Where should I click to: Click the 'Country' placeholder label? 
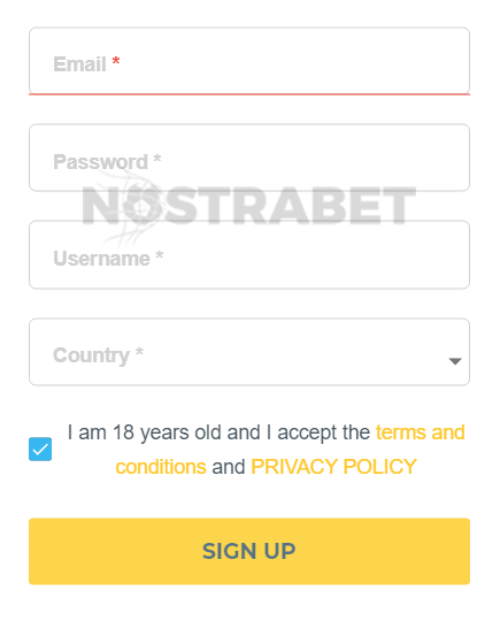point(91,355)
